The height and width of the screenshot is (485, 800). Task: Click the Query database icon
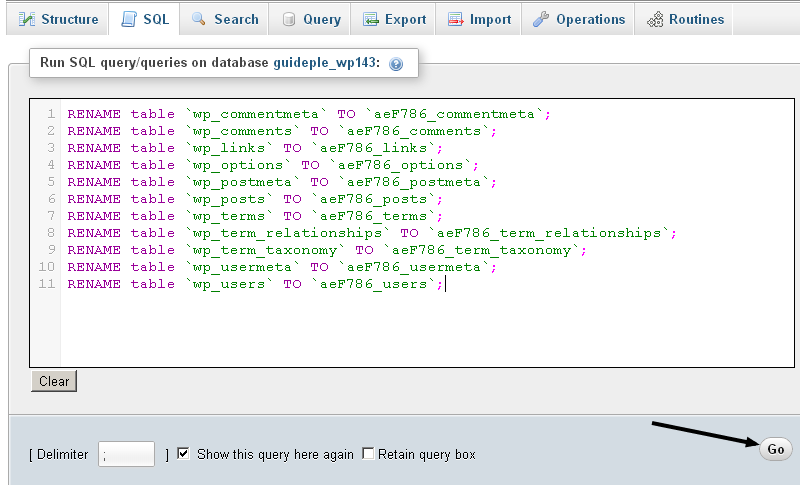(x=289, y=19)
